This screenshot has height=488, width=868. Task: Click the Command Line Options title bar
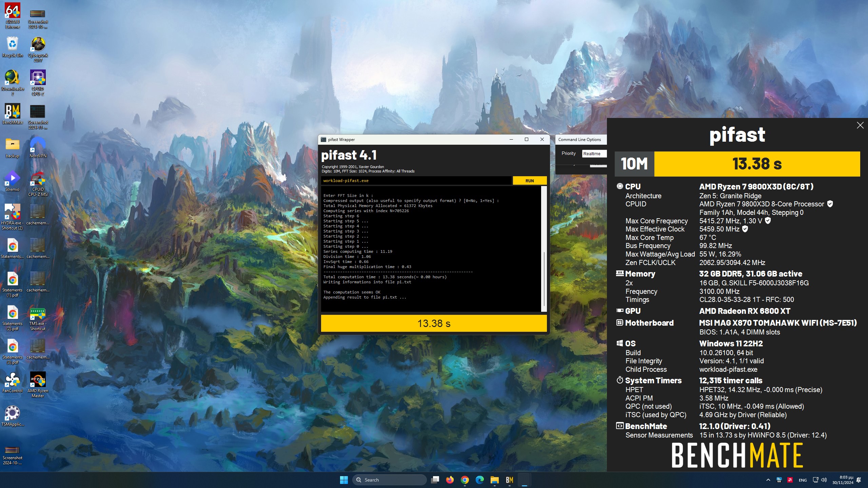tap(581, 139)
